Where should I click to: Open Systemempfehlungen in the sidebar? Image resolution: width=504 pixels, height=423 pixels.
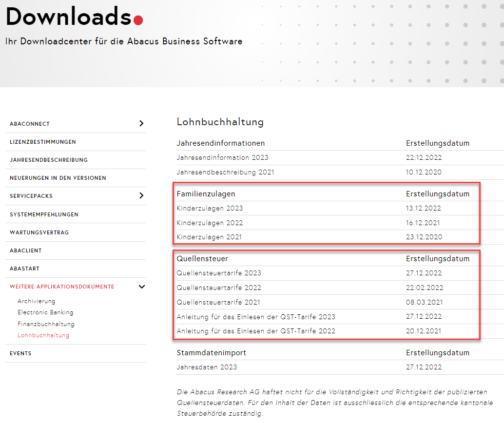click(x=44, y=214)
